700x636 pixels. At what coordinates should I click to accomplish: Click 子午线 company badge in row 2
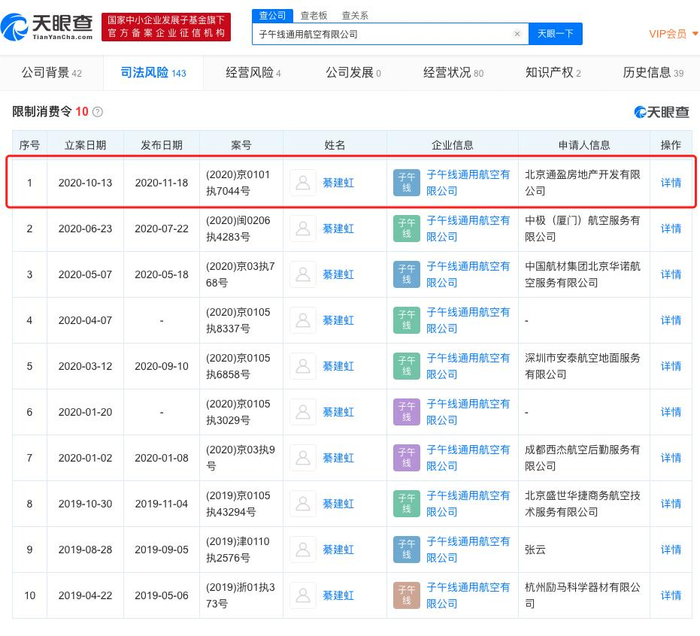[x=407, y=229]
